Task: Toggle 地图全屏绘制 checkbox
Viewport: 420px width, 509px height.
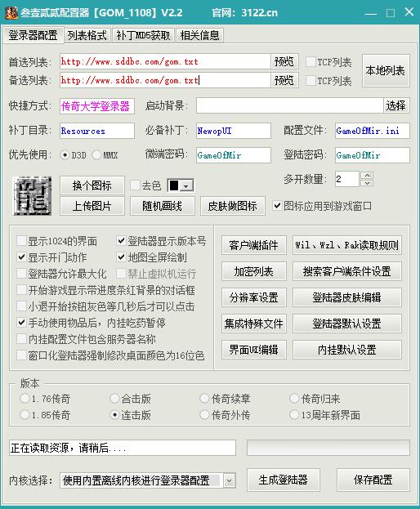Action: (x=121, y=257)
